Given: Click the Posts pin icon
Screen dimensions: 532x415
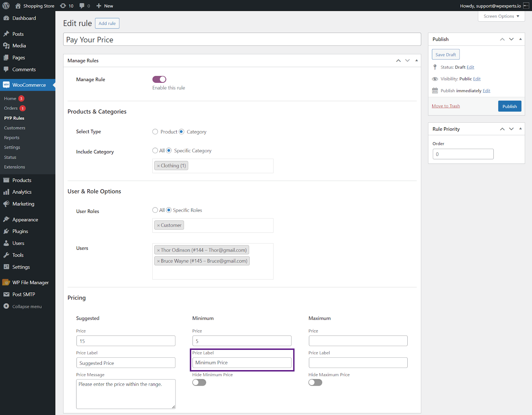Looking at the screenshot, I should click(x=6, y=34).
